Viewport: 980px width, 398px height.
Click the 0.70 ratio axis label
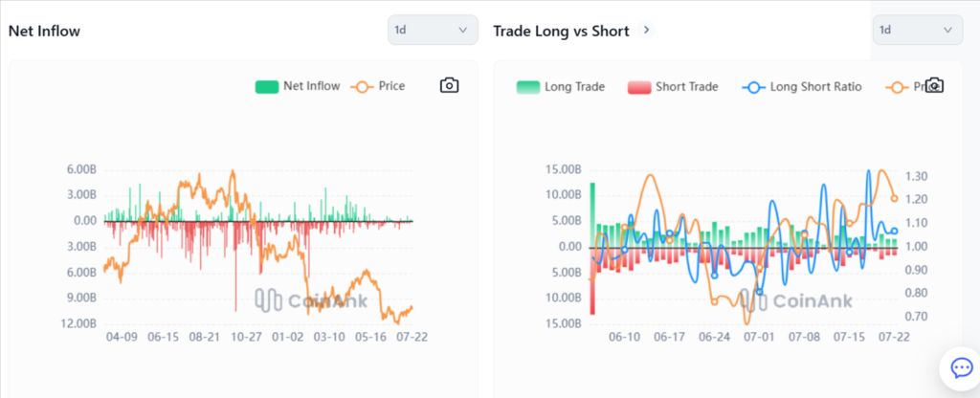915,317
